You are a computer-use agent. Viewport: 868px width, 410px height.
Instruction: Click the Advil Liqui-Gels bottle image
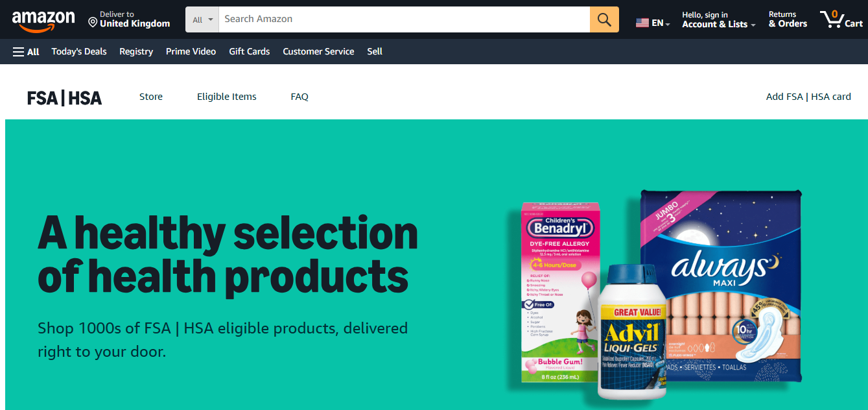click(x=633, y=331)
